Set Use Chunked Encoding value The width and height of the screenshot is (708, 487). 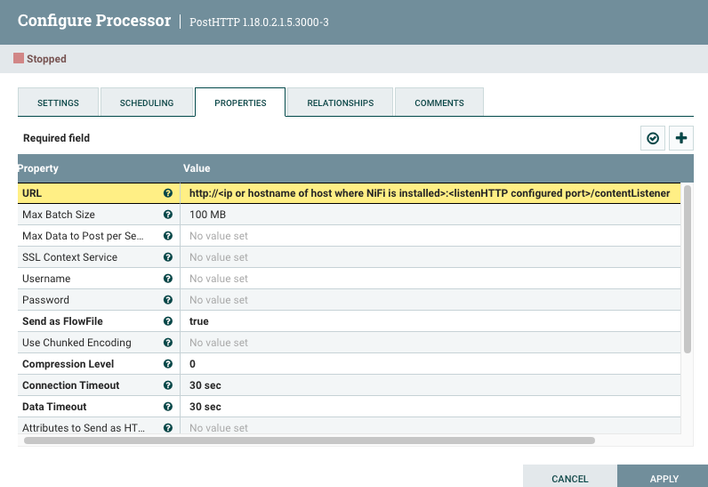[x=430, y=343]
